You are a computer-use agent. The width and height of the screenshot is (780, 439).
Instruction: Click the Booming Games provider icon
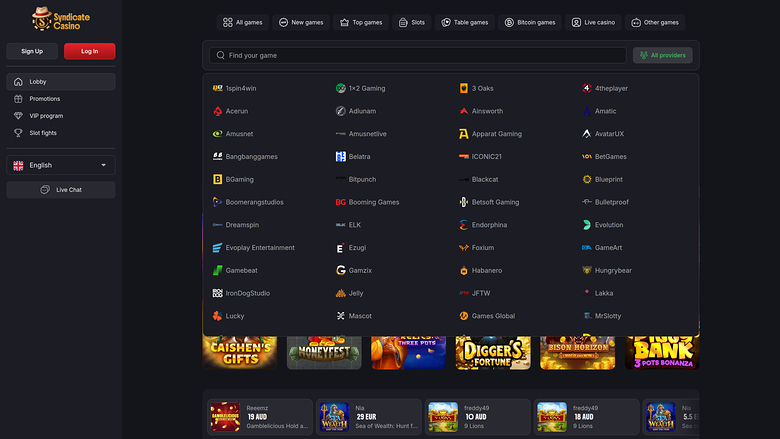[x=340, y=202]
